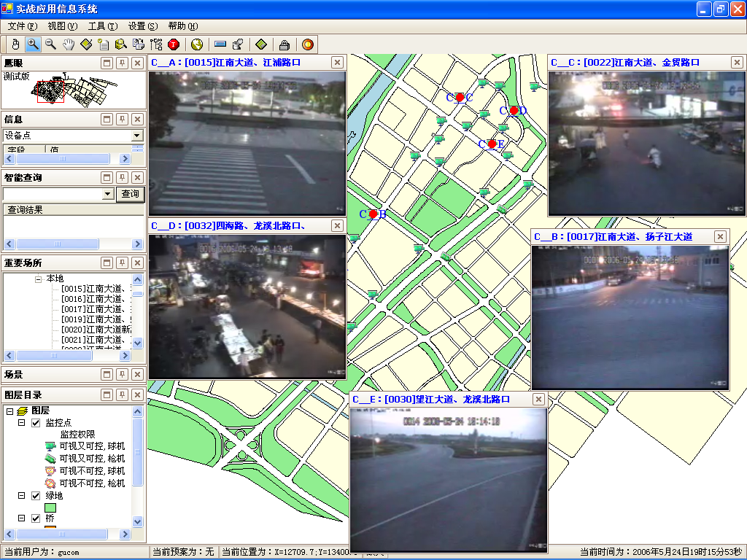Activate the pan hand tool
This screenshot has width=747, height=560.
(x=68, y=44)
